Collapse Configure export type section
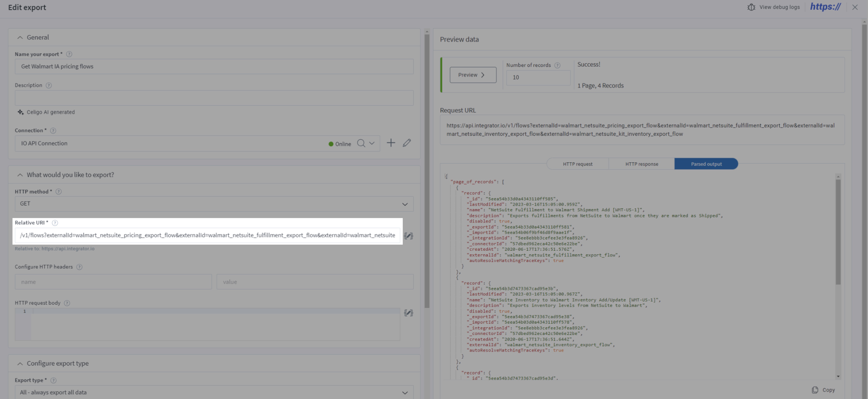The image size is (868, 399). pos(20,364)
